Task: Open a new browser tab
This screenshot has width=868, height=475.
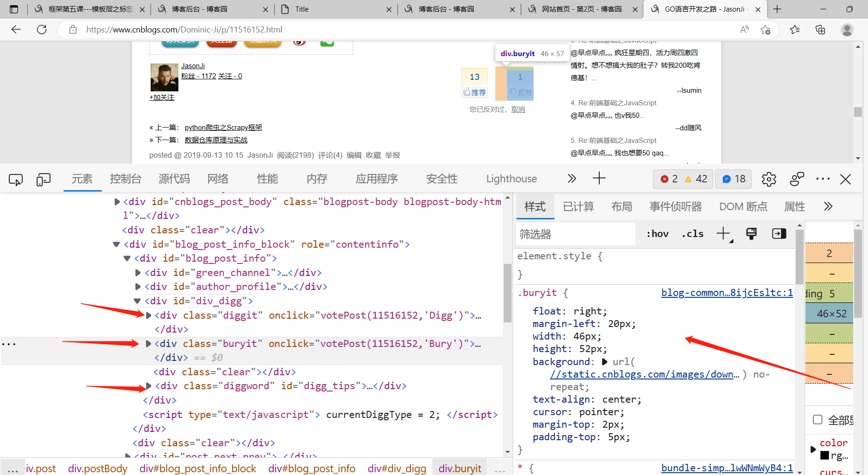Action: point(777,9)
